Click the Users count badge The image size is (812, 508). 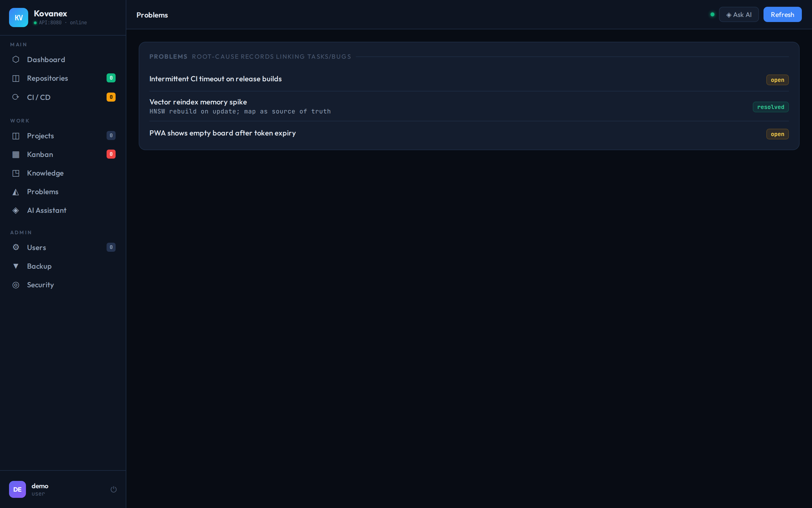click(x=111, y=247)
